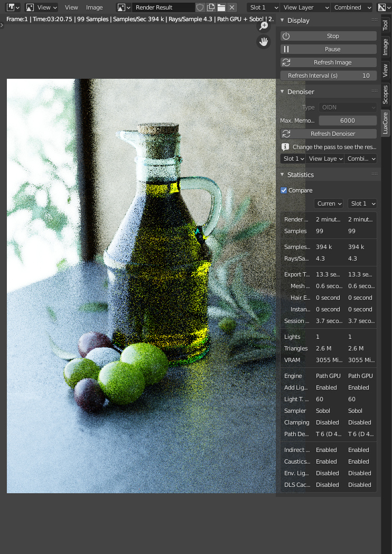Click the VRAM row label
Viewport: 392px width, 554px height.
click(292, 360)
